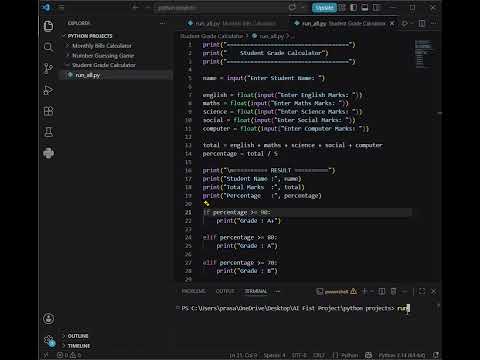Click into the terminal command line
The image size is (480, 360).
click(296, 308)
